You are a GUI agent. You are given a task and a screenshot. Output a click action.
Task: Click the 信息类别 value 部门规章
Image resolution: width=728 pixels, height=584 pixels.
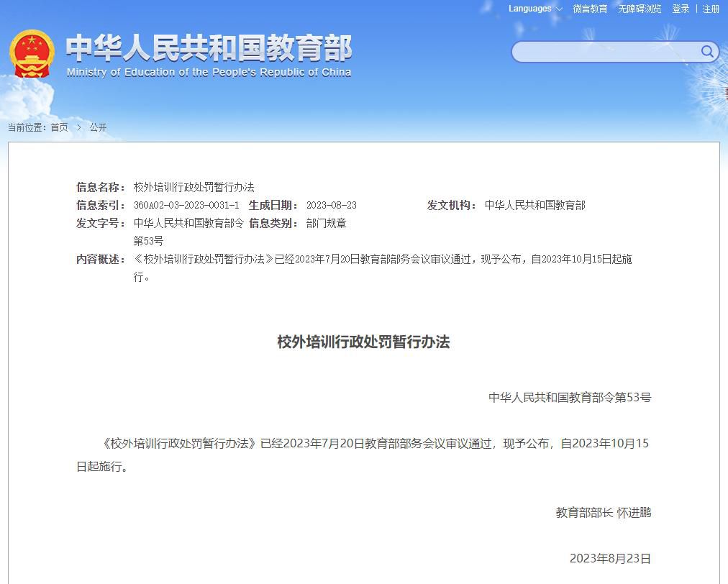point(326,223)
